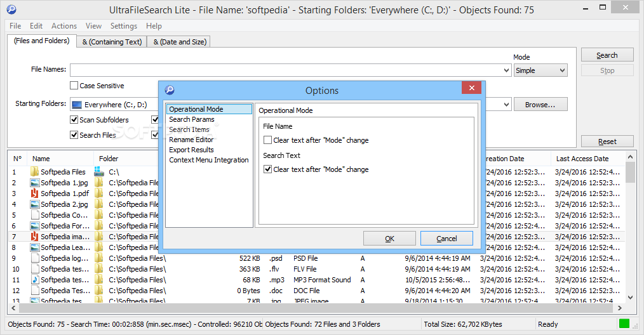Open the File menu

15,26
